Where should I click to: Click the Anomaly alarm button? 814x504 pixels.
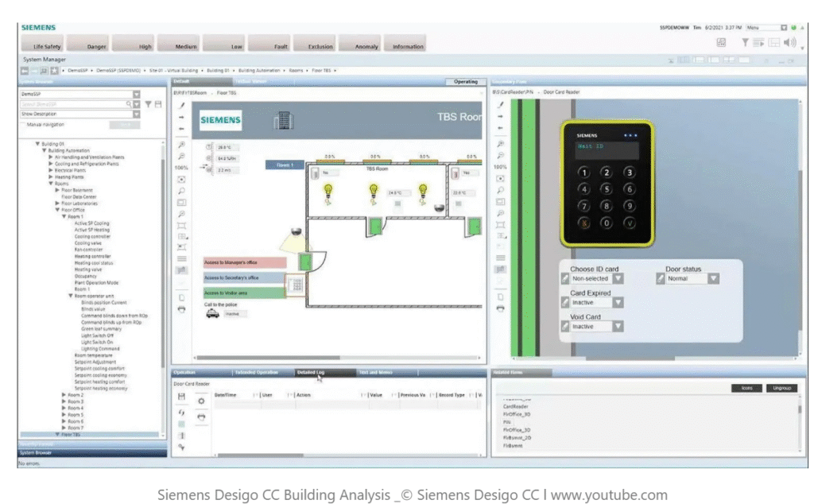pos(360,43)
